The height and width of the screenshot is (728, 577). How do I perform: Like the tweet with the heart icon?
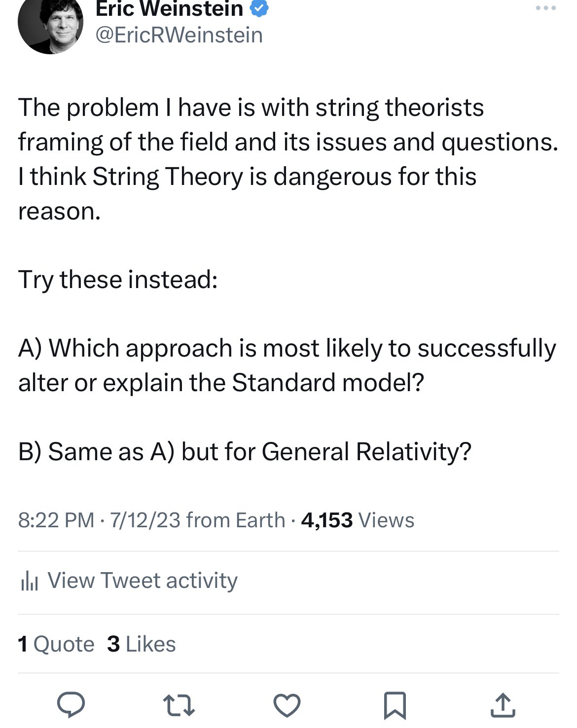(287, 704)
